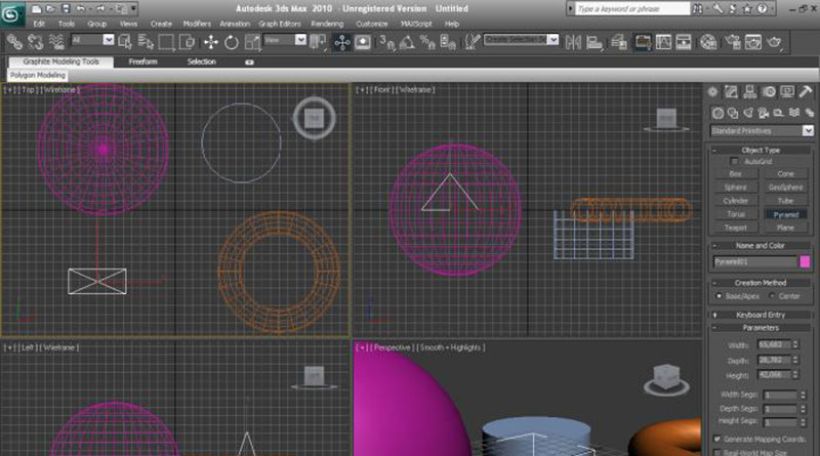The image size is (820, 456).
Task: Open Render Setup icon
Action: point(733,42)
